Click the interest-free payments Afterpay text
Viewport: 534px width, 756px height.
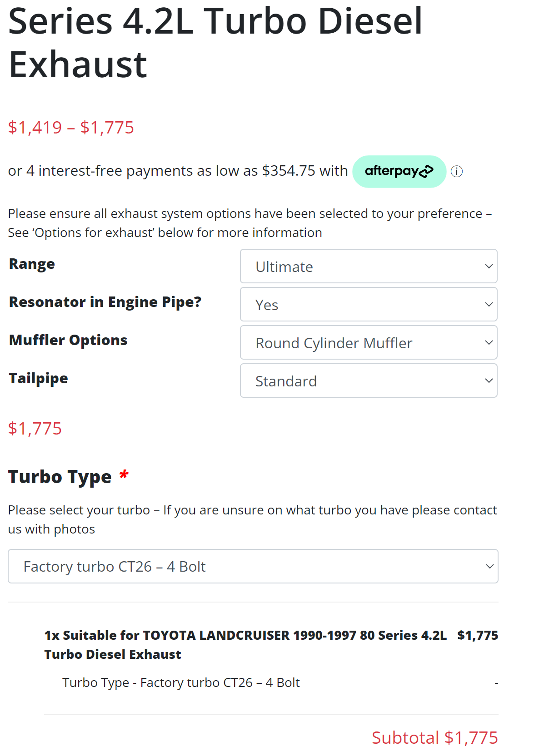[178, 171]
